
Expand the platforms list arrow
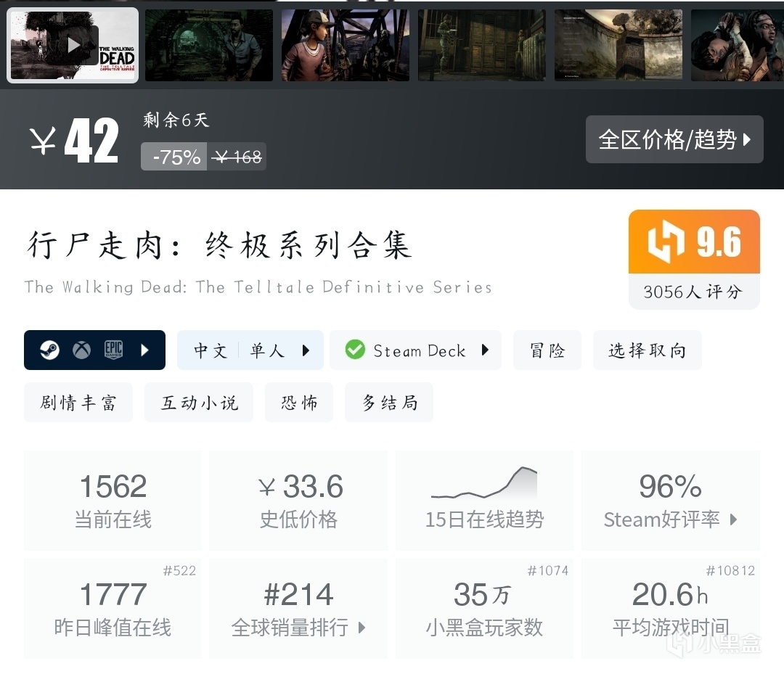coord(145,350)
